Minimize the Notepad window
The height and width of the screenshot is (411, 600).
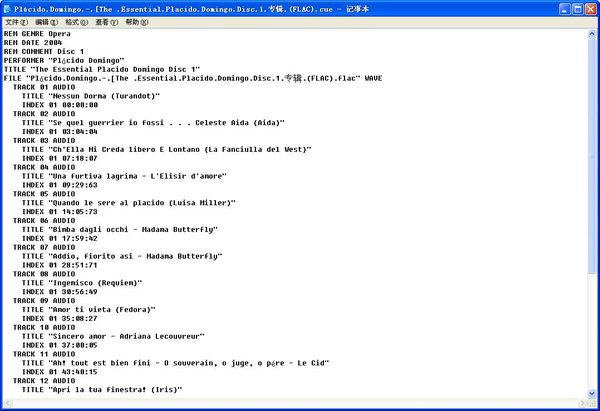564,9
